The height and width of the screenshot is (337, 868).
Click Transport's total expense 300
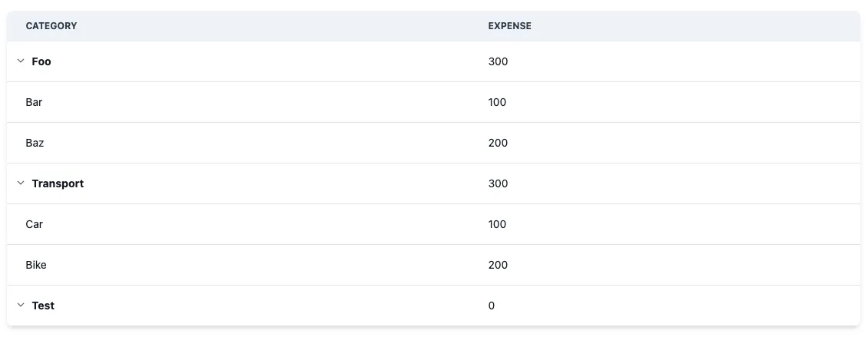tap(498, 183)
